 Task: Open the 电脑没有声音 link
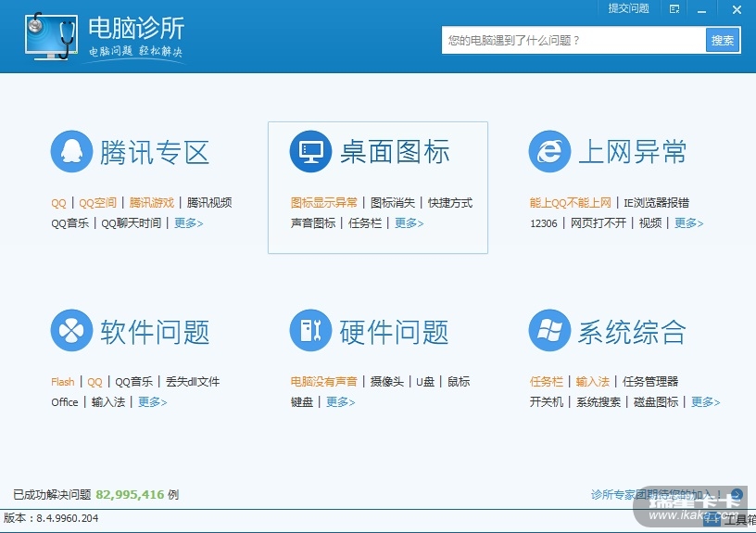[324, 382]
